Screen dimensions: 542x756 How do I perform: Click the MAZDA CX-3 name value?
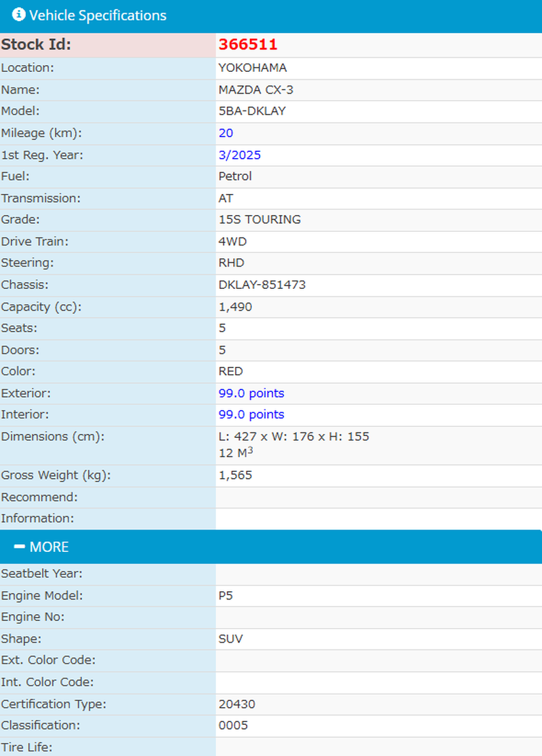tap(256, 89)
